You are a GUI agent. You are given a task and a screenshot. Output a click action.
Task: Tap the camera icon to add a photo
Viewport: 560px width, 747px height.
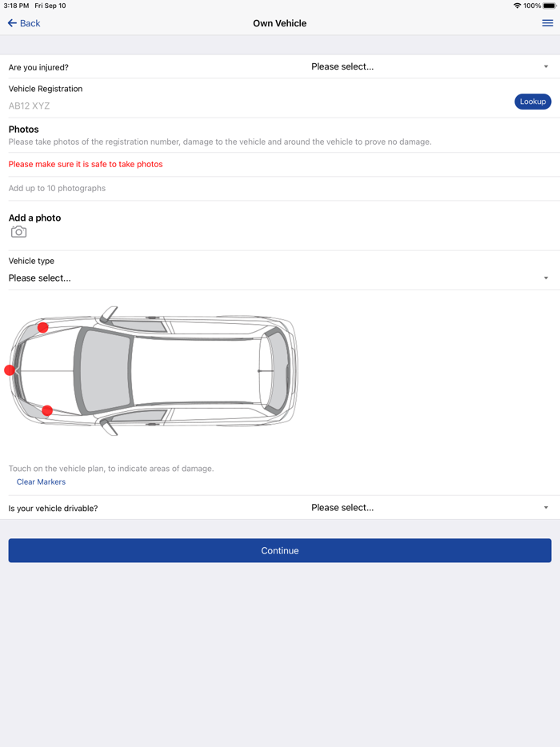tap(18, 232)
